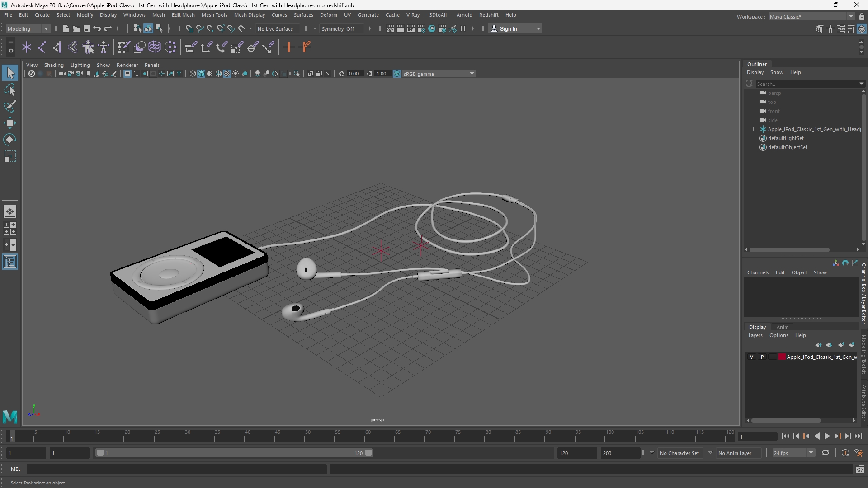Toggle P playback for Apple_iPod layer
This screenshot has height=488, width=868.
(762, 357)
